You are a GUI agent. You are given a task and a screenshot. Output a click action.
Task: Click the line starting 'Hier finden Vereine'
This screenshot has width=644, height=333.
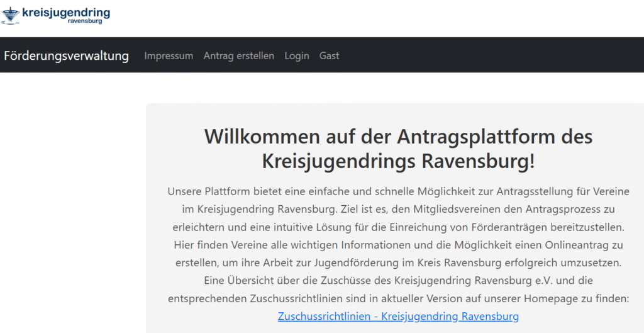pyautogui.click(x=398, y=245)
